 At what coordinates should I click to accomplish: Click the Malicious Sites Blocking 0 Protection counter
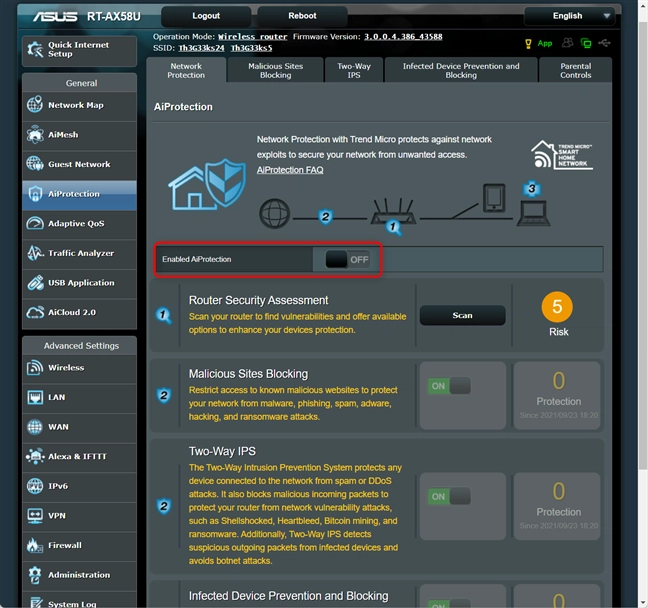(x=557, y=396)
